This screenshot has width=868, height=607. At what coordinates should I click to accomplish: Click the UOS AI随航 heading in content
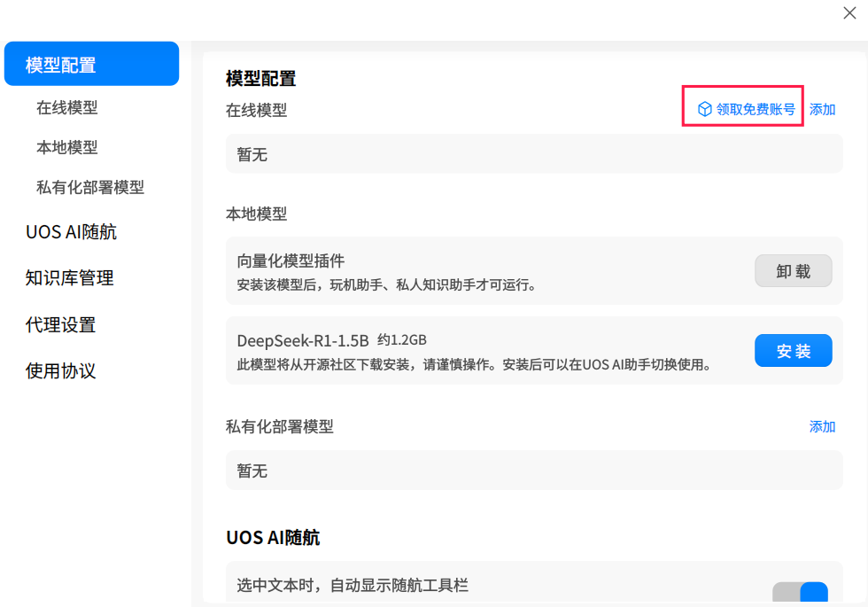click(273, 537)
